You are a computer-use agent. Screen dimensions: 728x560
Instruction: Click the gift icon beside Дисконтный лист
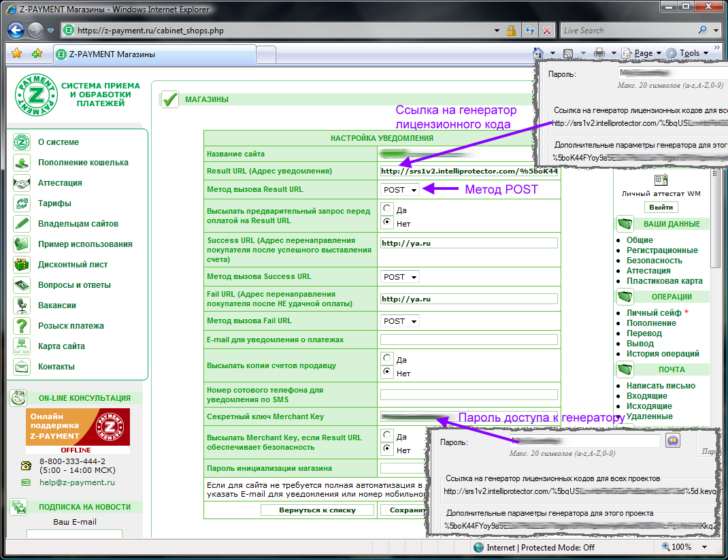[22, 265]
